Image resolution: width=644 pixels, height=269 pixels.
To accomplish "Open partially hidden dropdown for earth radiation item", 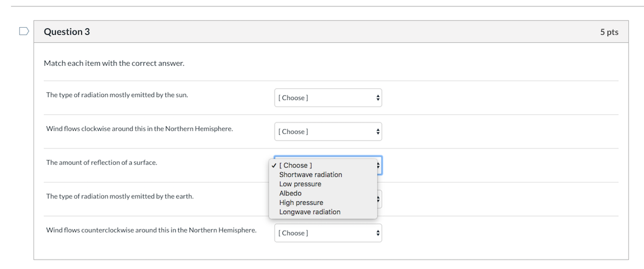I will (379, 199).
